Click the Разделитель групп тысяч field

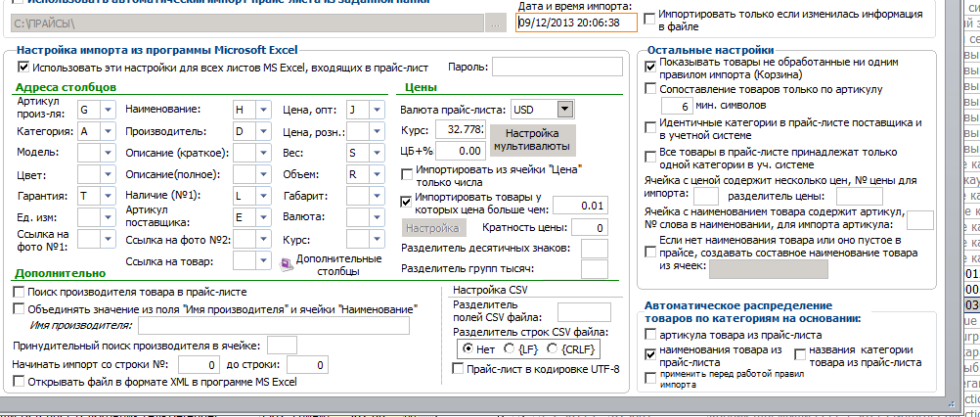[595, 269]
